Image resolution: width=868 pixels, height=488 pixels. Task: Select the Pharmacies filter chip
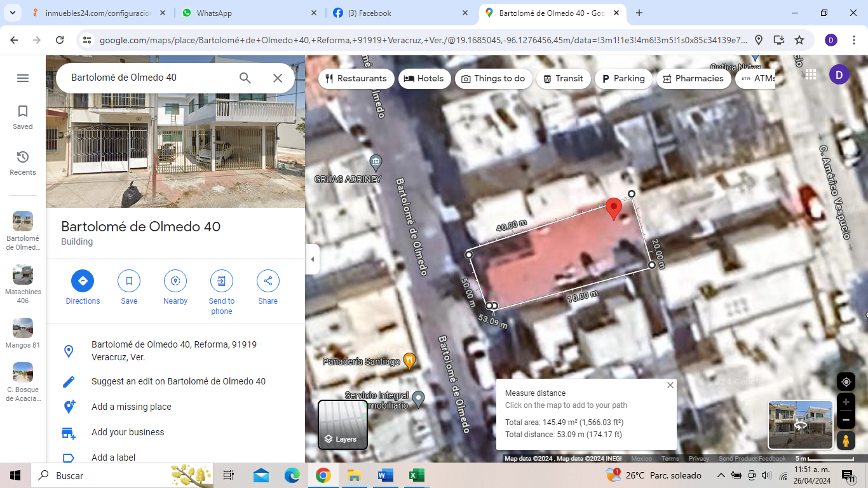(693, 79)
